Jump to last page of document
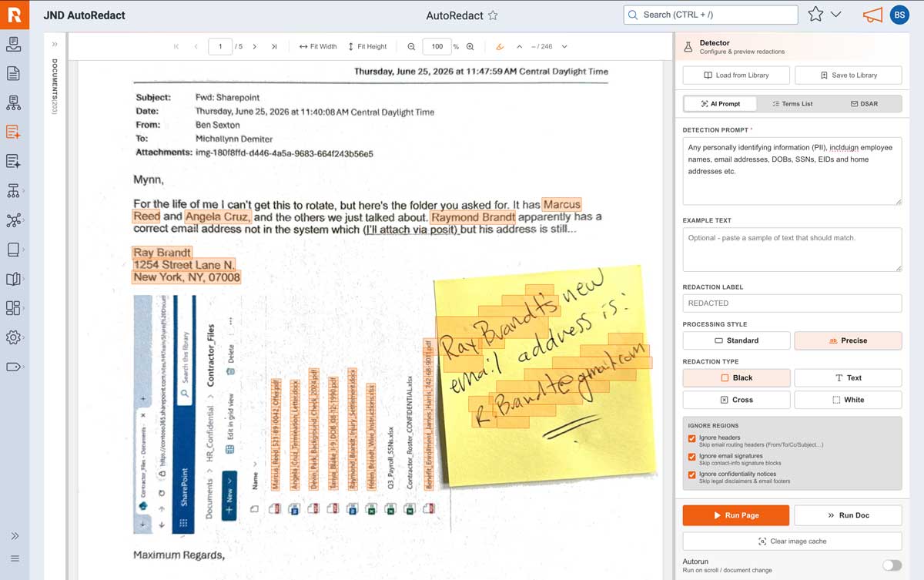 point(274,47)
